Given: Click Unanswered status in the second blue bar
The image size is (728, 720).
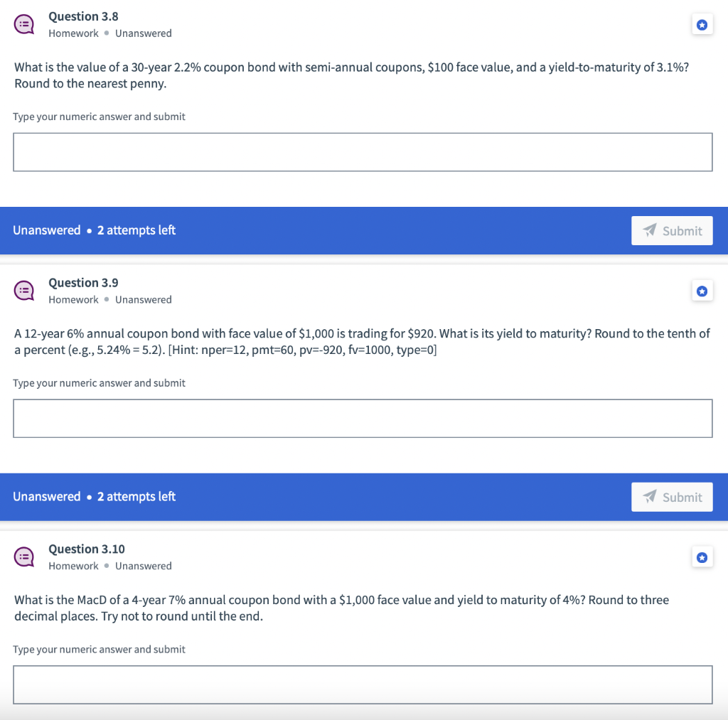Looking at the screenshot, I should coord(47,497).
